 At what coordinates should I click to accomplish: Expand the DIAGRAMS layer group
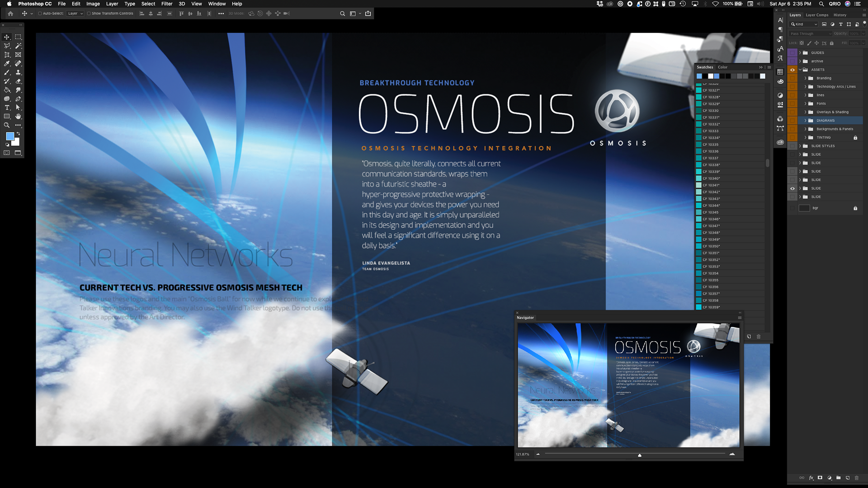pos(805,121)
